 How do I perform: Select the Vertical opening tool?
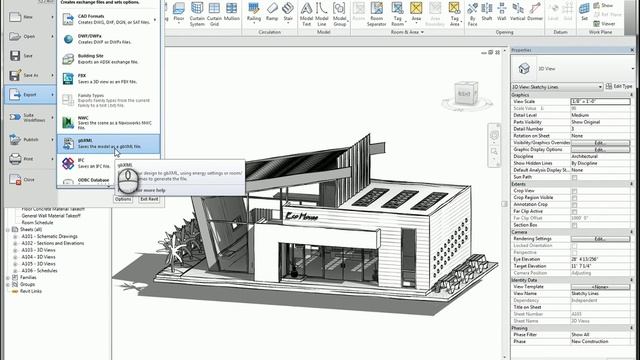(x=518, y=12)
